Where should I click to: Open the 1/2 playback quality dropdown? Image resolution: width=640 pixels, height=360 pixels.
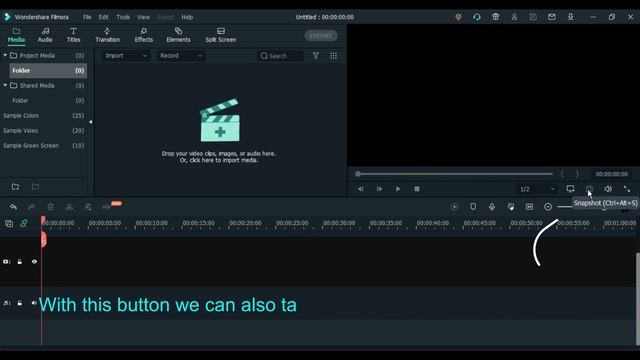[x=537, y=189]
